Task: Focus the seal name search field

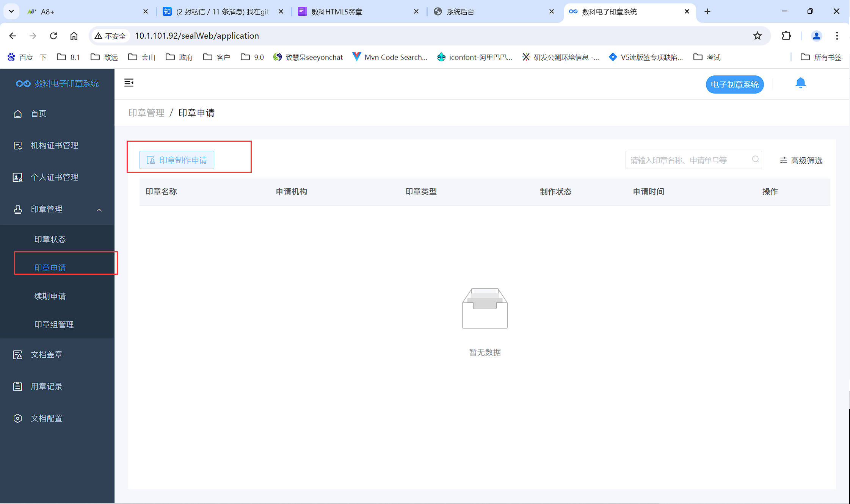Action: [x=688, y=160]
